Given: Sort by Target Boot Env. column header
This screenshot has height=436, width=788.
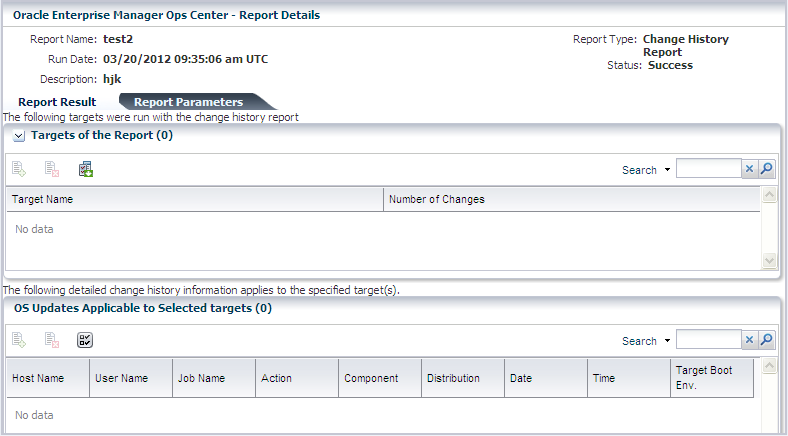Looking at the screenshot, I should (x=712, y=378).
